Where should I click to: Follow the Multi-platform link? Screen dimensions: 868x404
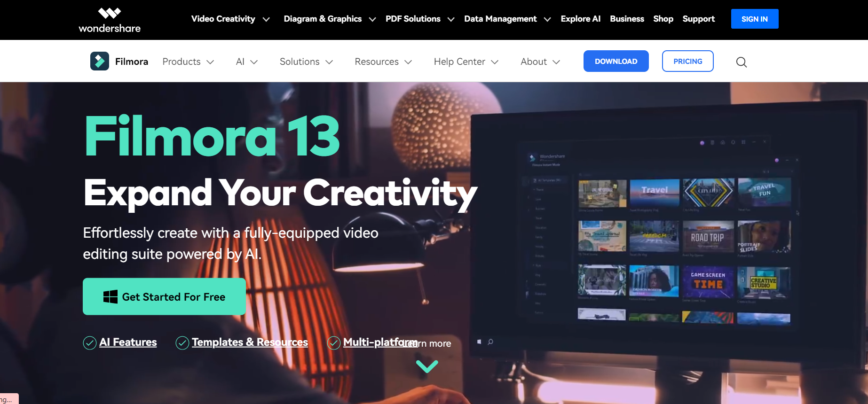[x=380, y=342]
